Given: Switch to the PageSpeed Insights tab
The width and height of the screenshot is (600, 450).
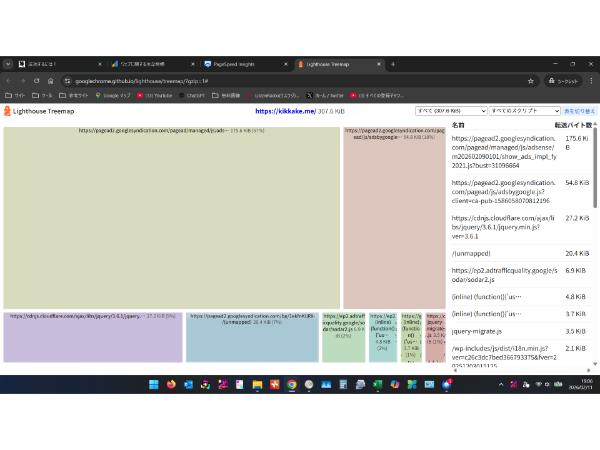Looking at the screenshot, I should 240,64.
